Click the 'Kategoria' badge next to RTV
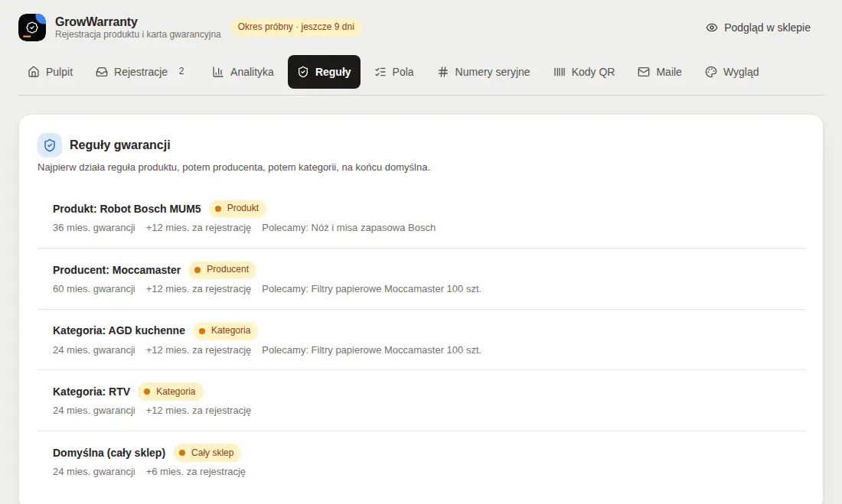842x504 pixels. click(x=170, y=392)
